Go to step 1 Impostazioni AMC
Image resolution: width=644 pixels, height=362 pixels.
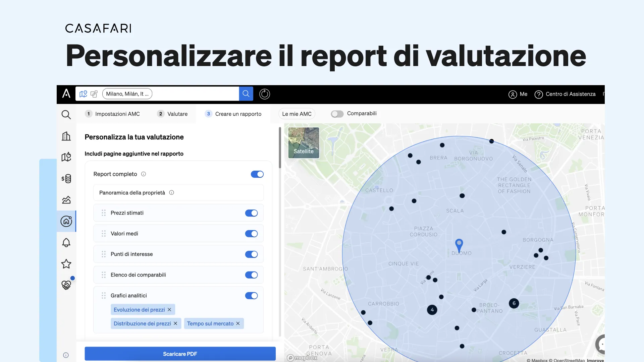pyautogui.click(x=112, y=114)
